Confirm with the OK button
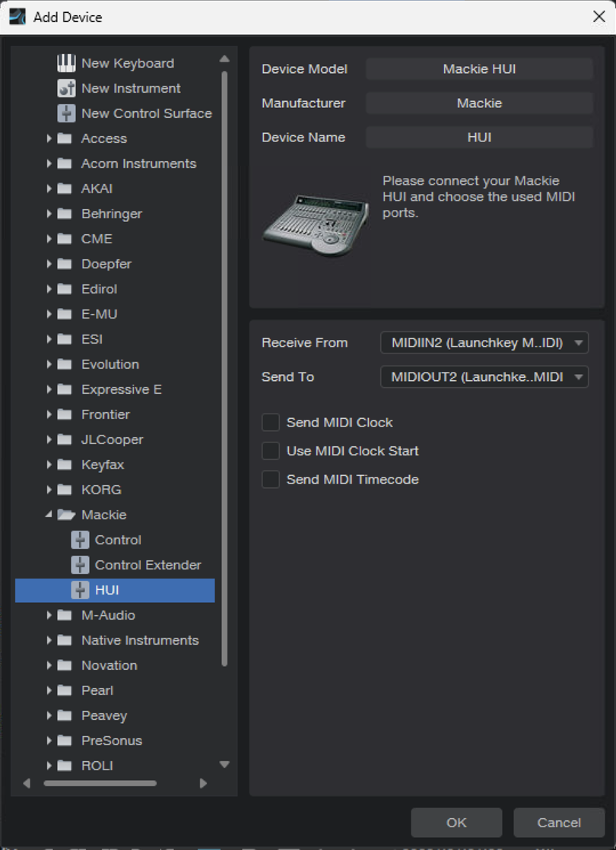Screen dimensions: 616x850 coord(456,823)
